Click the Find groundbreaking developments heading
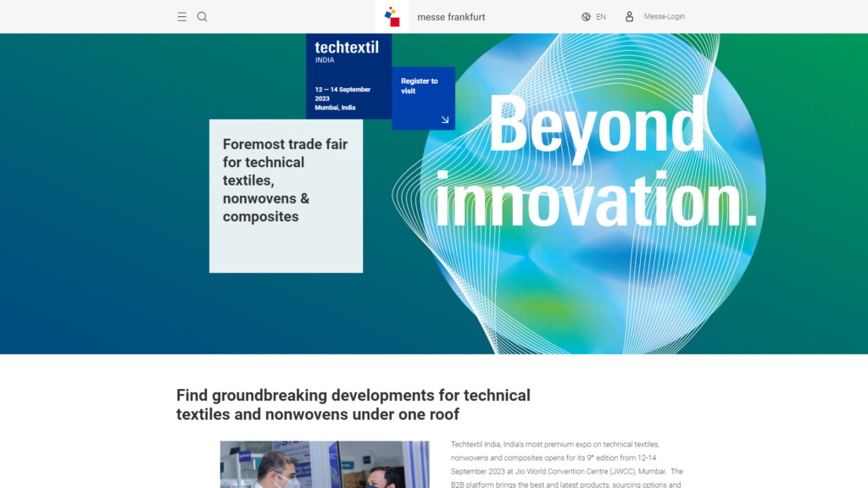Image resolution: width=868 pixels, height=488 pixels. (353, 404)
